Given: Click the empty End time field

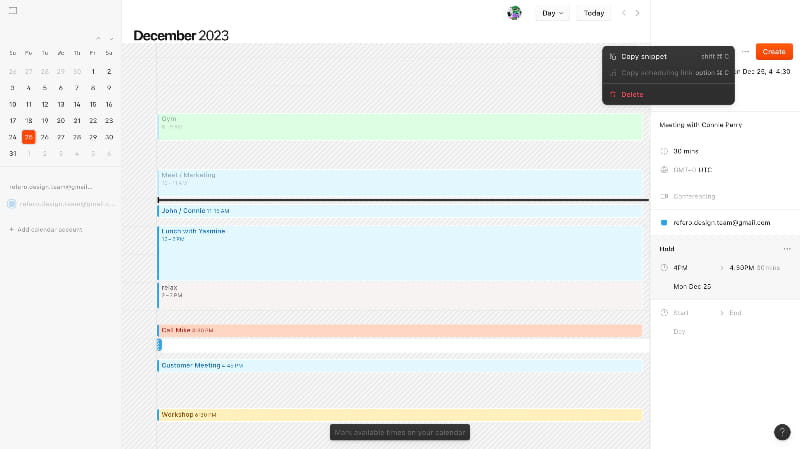Looking at the screenshot, I should click(735, 313).
